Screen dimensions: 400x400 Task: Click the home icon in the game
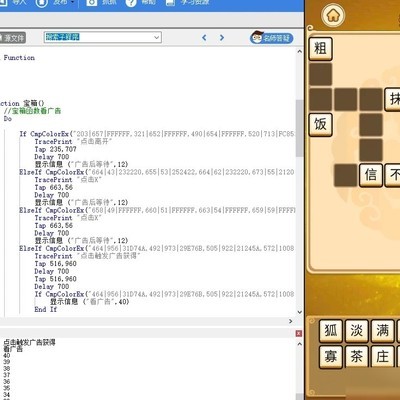[x=333, y=15]
